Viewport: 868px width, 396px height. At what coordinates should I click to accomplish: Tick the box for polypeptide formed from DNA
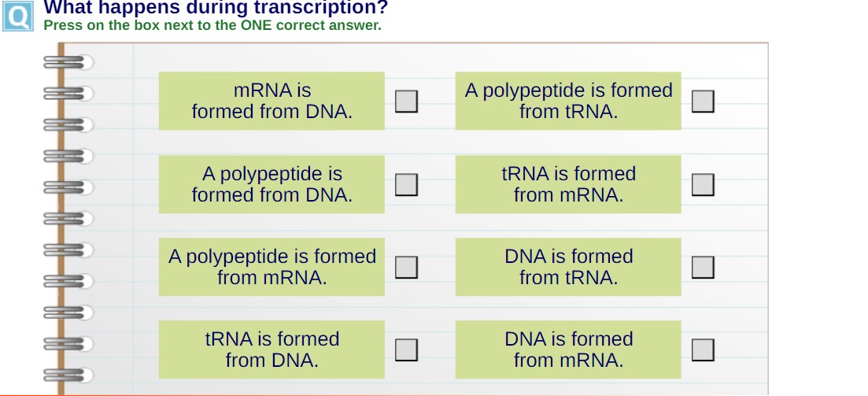click(x=405, y=184)
